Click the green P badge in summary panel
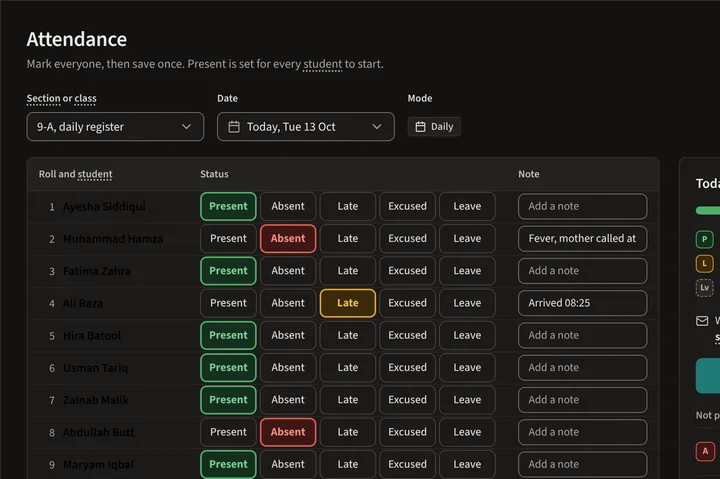The height and width of the screenshot is (479, 720). [x=704, y=239]
